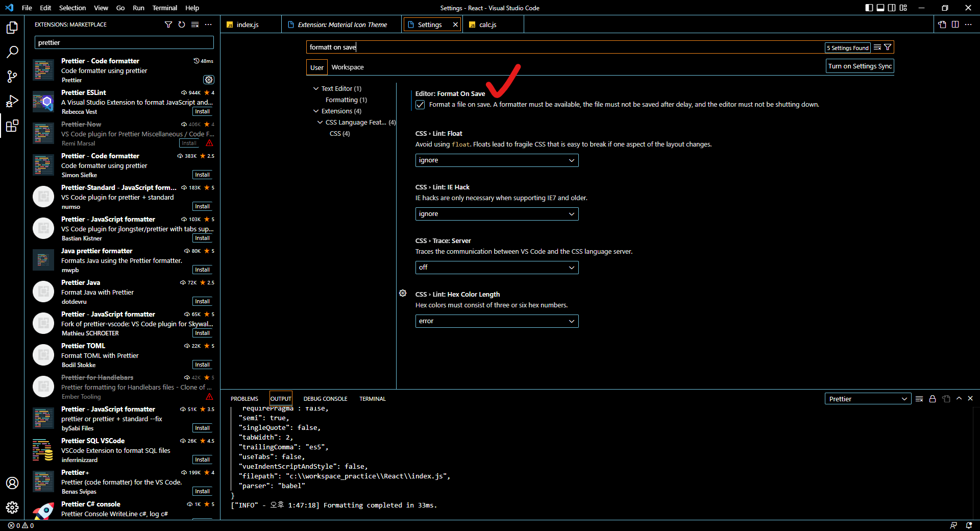Filter settings with the funnel icon
The height and width of the screenshot is (531, 980).
point(888,47)
